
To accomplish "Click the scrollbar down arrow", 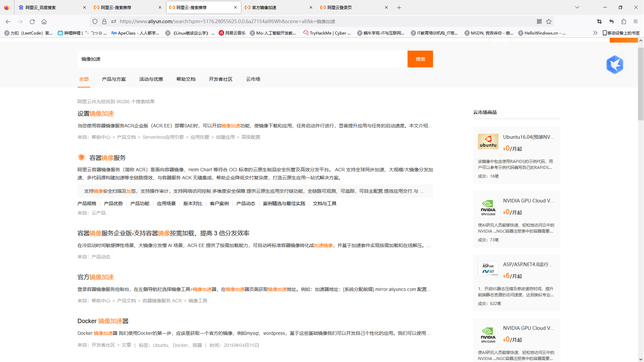I will (x=641, y=359).
